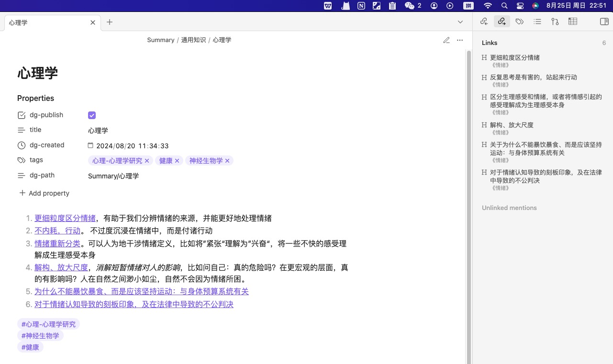Click the #健康 hashtag

pyautogui.click(x=30, y=347)
